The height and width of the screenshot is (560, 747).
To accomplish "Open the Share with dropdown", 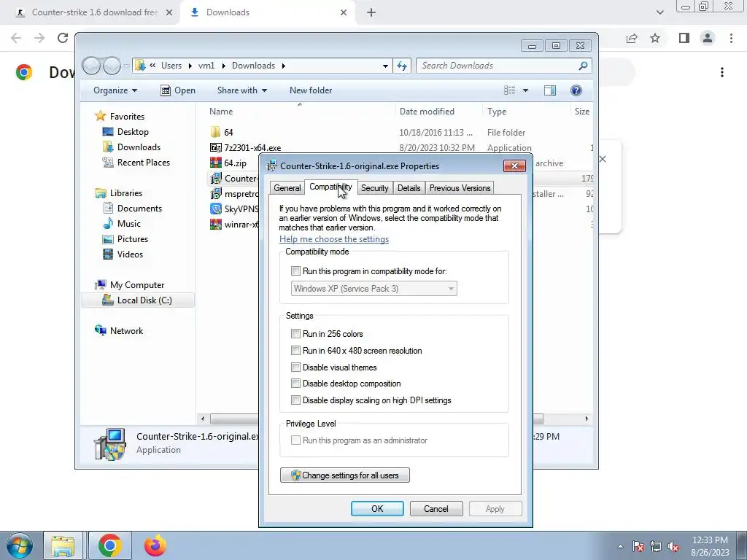I will pos(242,90).
